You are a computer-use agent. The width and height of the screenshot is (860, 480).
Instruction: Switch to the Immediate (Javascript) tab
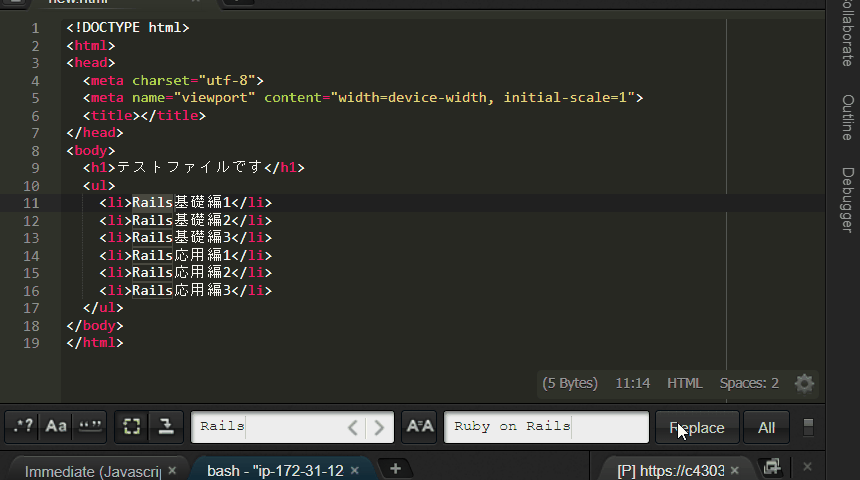point(93,471)
